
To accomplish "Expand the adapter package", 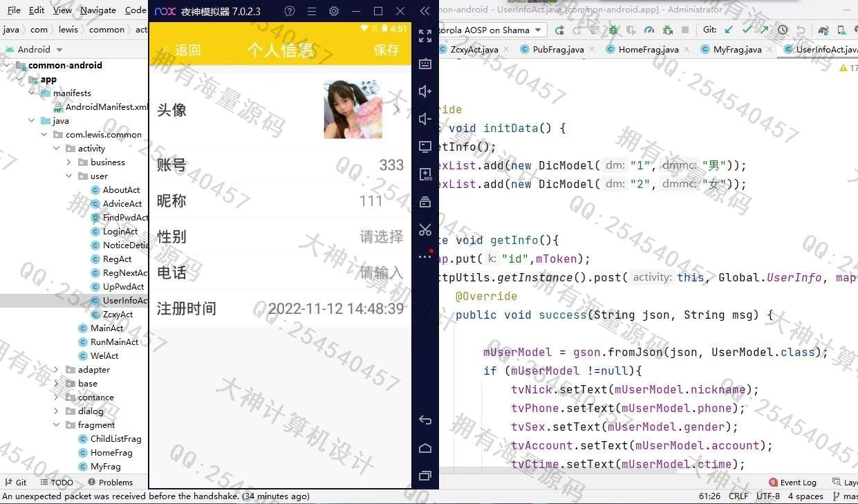I will tap(57, 369).
